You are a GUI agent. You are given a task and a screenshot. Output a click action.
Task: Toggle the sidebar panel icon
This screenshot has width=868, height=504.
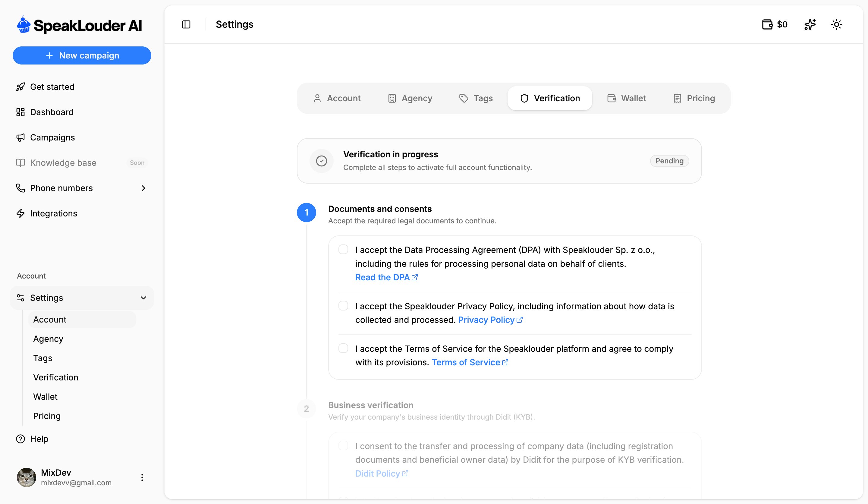pyautogui.click(x=186, y=24)
